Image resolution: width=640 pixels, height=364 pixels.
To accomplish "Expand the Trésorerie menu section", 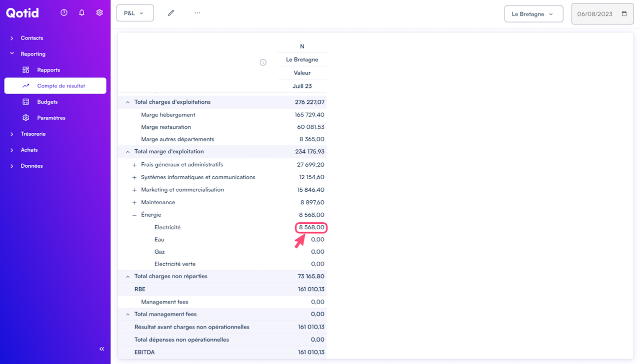I will point(32,134).
